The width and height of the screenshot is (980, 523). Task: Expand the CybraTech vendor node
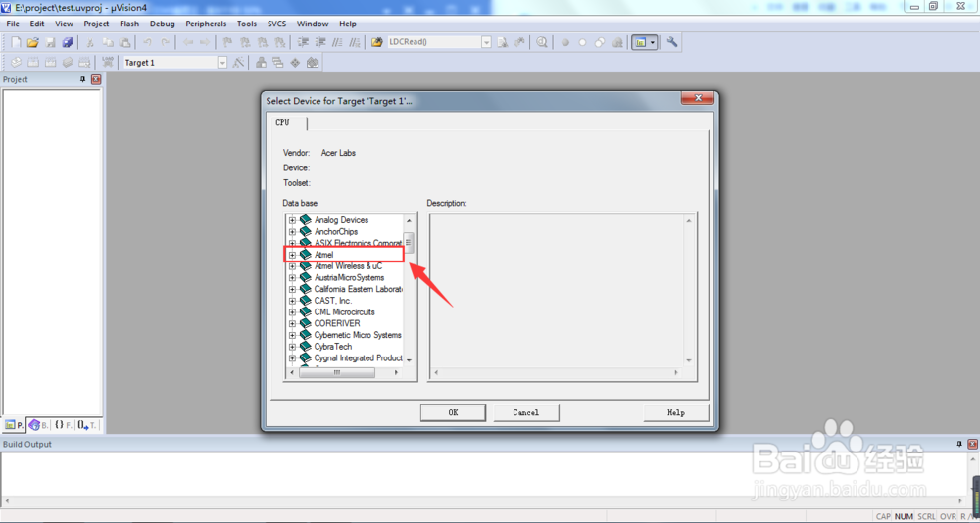pos(292,346)
